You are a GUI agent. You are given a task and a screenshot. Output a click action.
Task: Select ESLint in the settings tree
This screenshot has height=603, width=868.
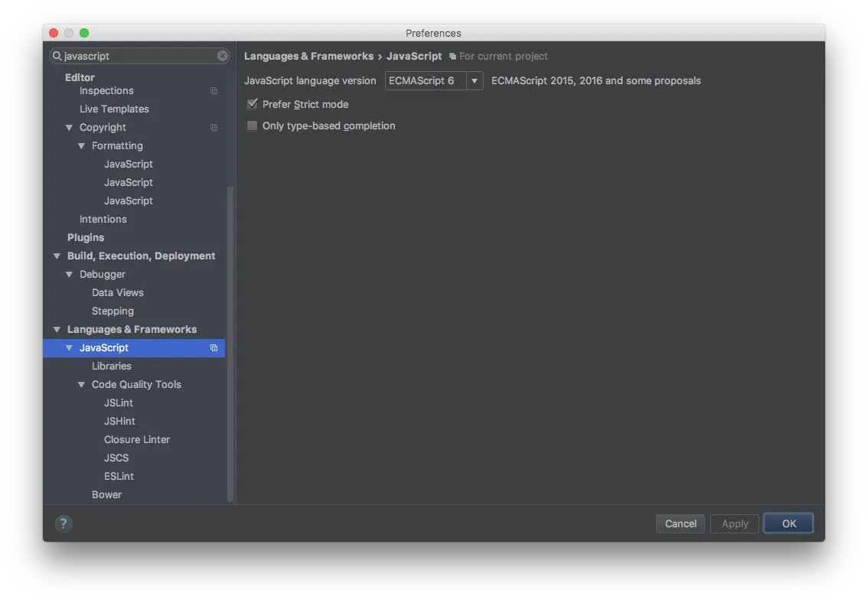[x=119, y=476]
